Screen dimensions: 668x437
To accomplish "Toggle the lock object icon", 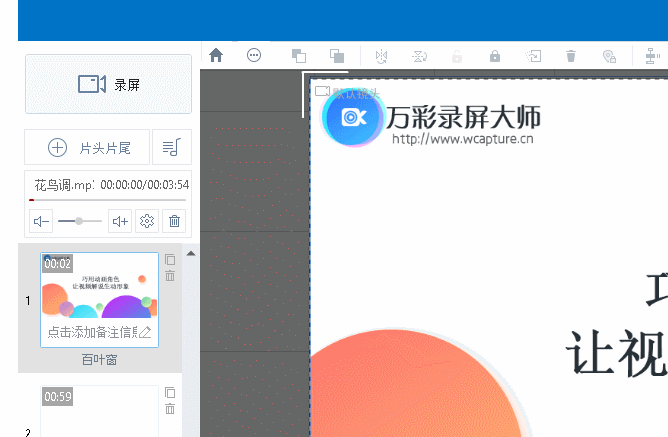I will coord(495,56).
